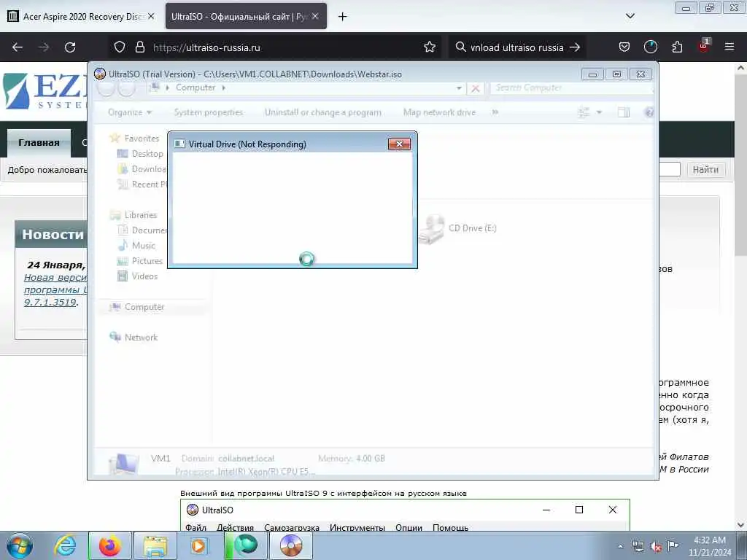Open the network tray icon
This screenshot has height=560, width=747.
638,546
